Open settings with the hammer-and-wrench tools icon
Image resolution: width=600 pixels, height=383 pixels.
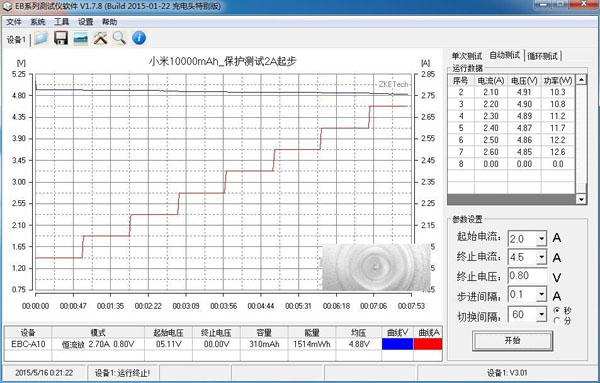coord(100,38)
